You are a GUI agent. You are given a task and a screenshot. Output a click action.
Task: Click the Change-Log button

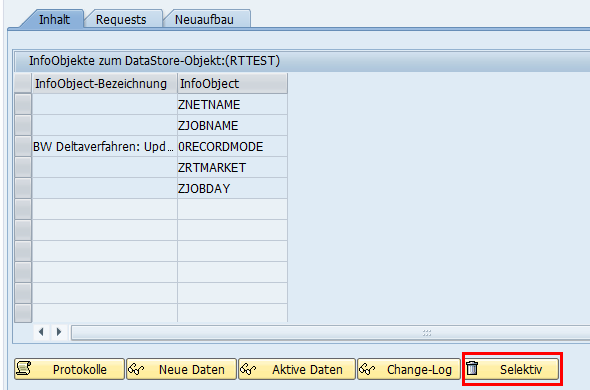[x=409, y=369]
